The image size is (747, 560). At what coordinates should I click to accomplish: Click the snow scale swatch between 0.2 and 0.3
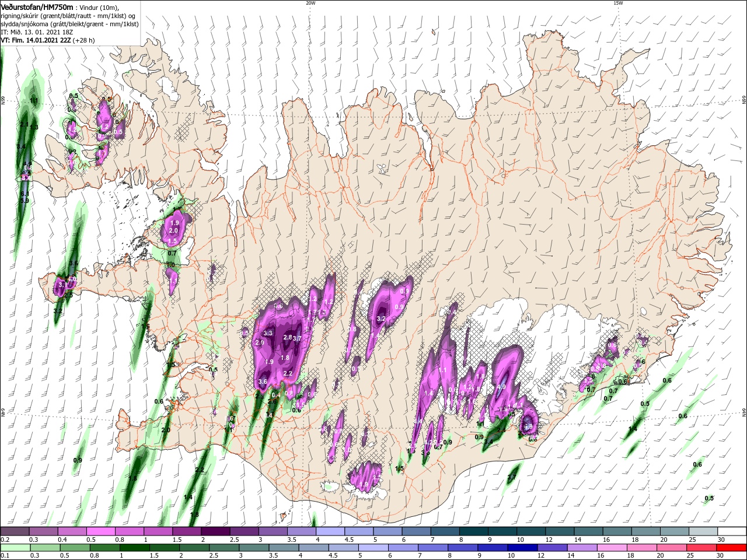(x=15, y=531)
